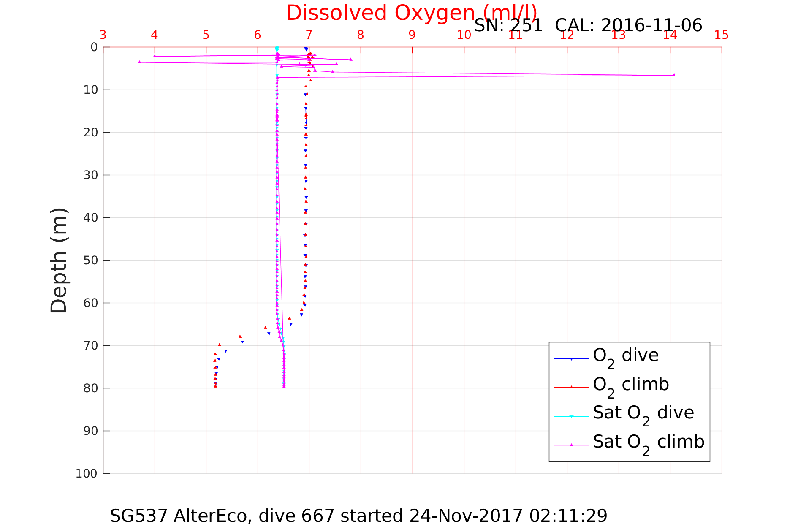Select the magenta outlier point near 14 ml/l
This screenshot has width=798, height=532.
(x=673, y=75)
